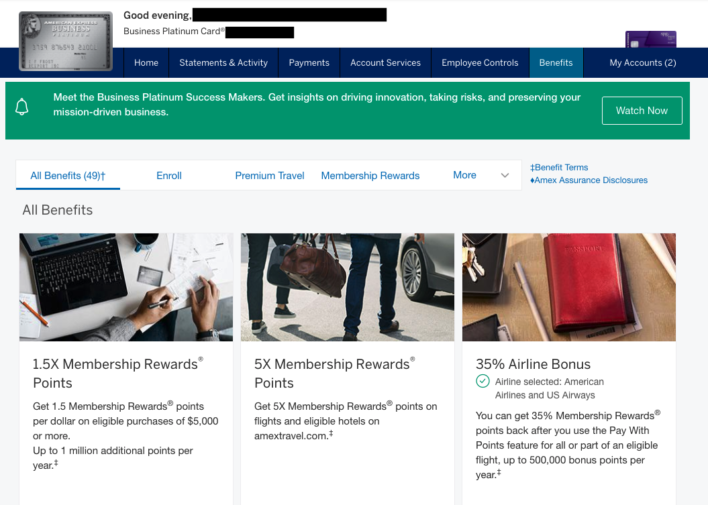This screenshot has height=505, width=708.
Task: Click the Watch Now button
Action: coord(642,111)
